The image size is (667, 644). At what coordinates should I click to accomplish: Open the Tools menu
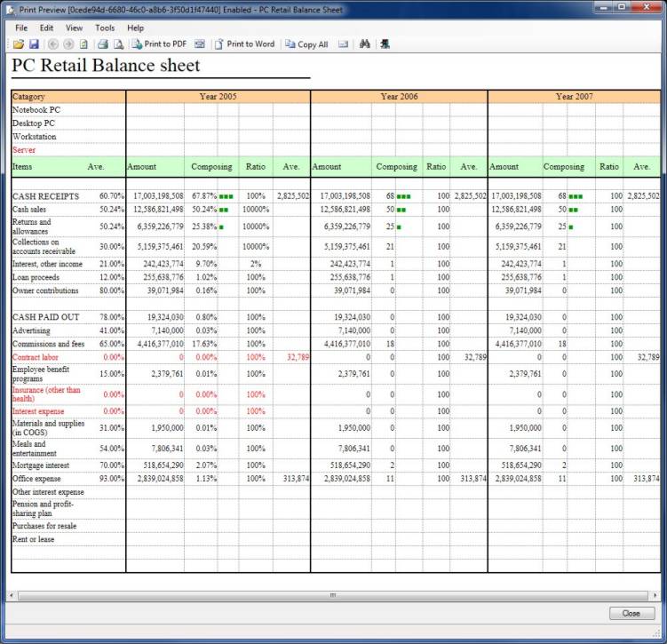(x=104, y=28)
